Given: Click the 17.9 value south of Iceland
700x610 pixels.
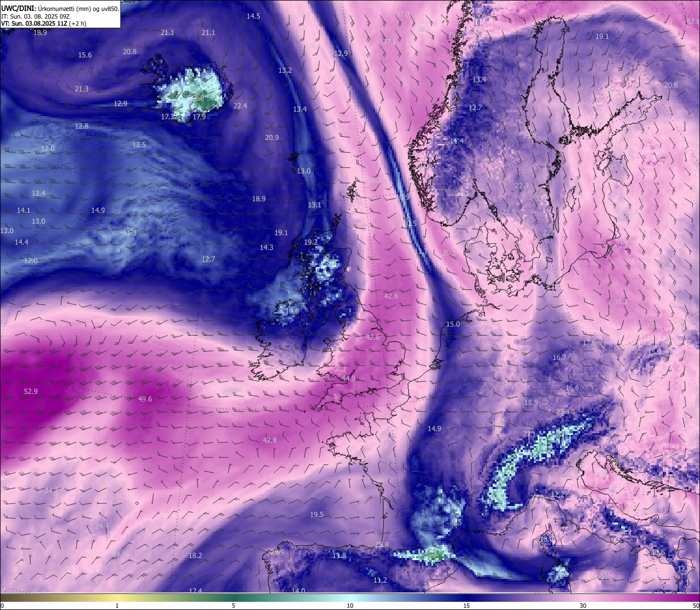Looking at the screenshot, I should [199, 117].
